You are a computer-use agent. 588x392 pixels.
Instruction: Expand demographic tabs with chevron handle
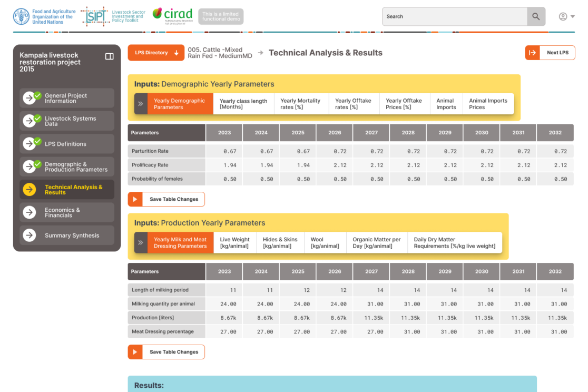coord(141,104)
